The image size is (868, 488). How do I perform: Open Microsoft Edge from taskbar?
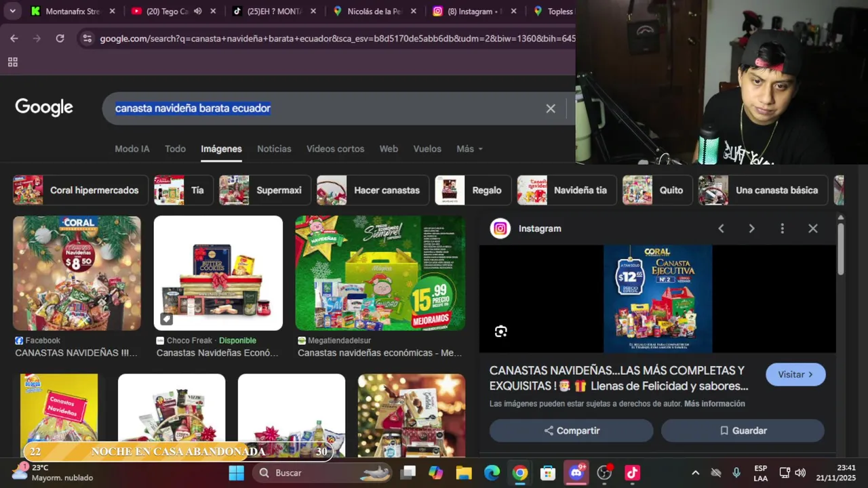click(492, 472)
